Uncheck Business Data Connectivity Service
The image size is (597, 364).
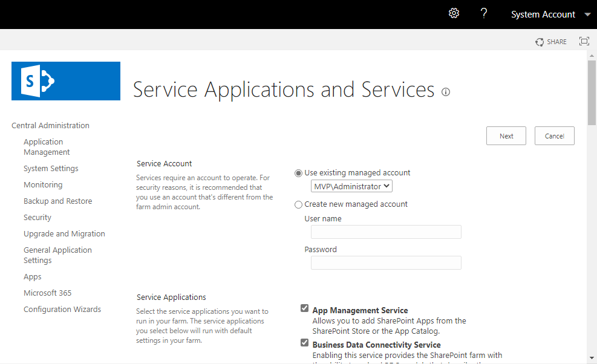coord(304,342)
